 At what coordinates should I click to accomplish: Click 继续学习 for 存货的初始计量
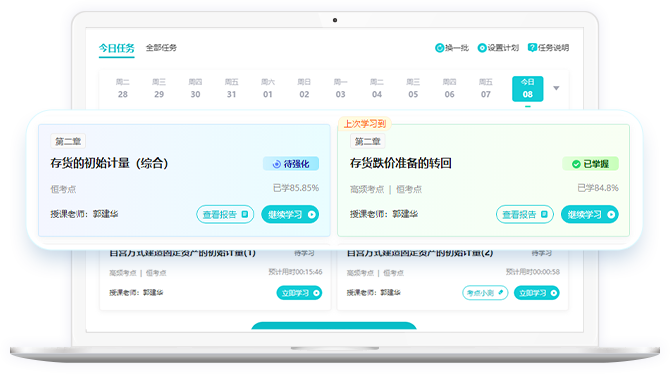(290, 214)
